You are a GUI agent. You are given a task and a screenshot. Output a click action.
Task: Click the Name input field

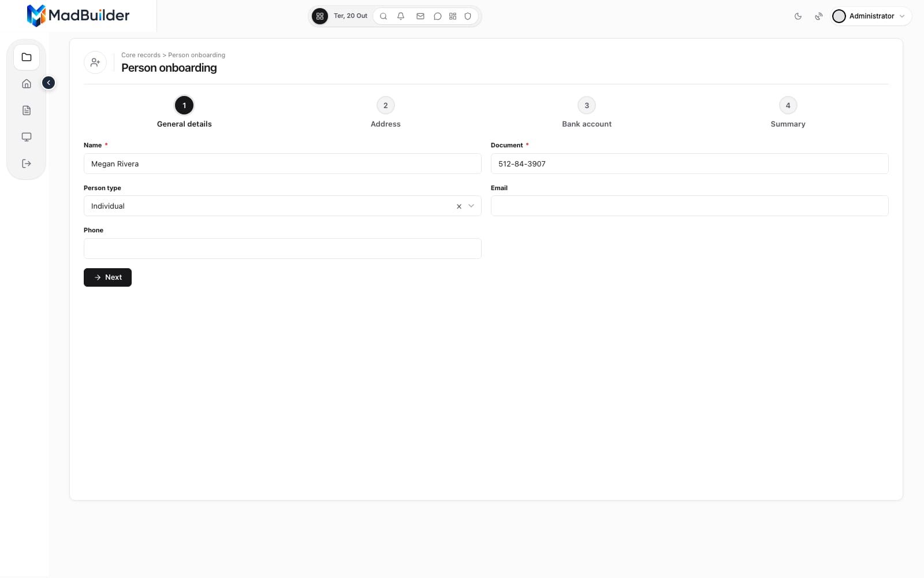tap(282, 164)
